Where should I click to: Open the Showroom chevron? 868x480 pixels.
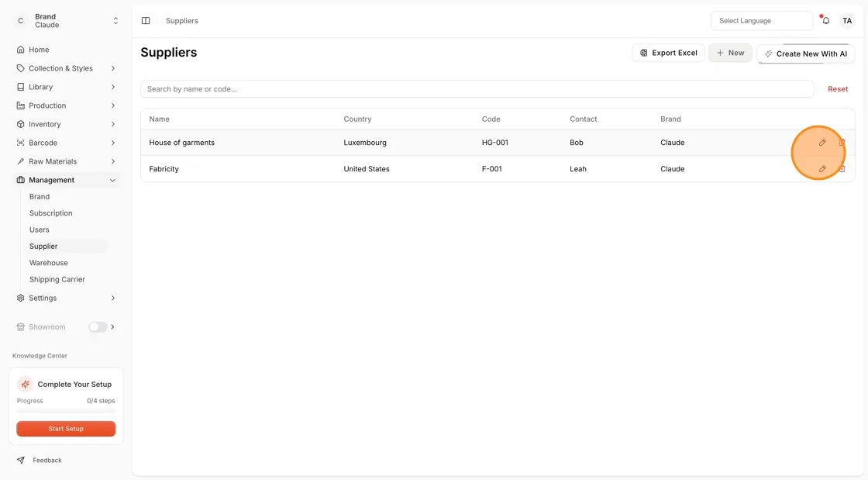(x=113, y=327)
